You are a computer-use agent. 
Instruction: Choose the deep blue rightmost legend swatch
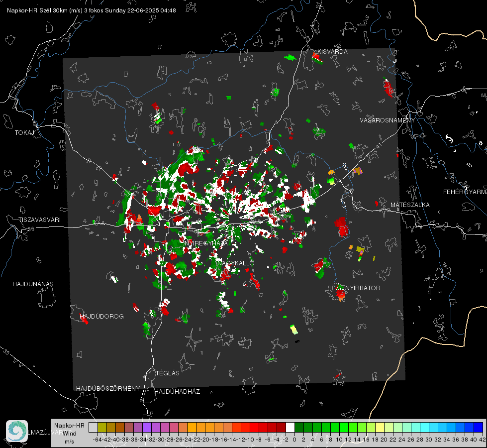[479, 427]
